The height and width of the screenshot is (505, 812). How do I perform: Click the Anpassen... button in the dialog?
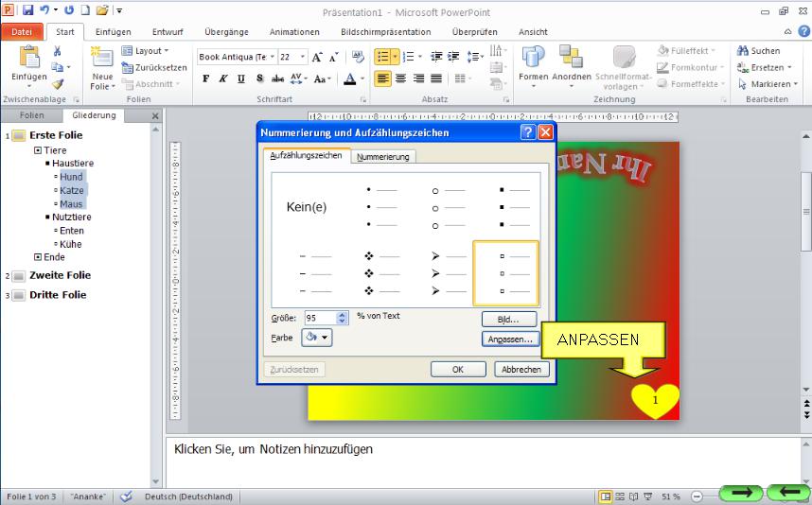click(510, 339)
